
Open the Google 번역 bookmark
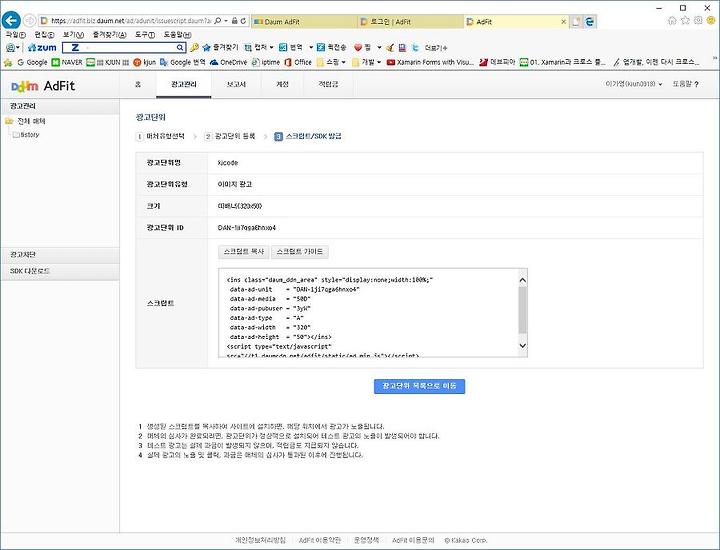tap(182, 62)
